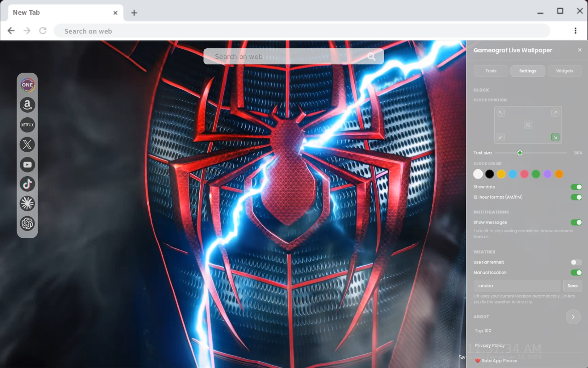Open a new browser tab with plus button
588x368 pixels.
pyautogui.click(x=134, y=13)
